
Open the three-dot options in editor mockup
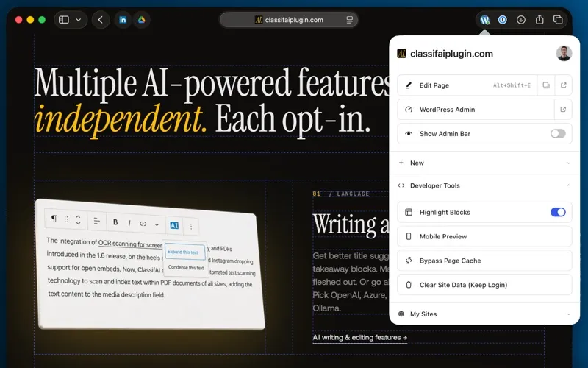(191, 227)
